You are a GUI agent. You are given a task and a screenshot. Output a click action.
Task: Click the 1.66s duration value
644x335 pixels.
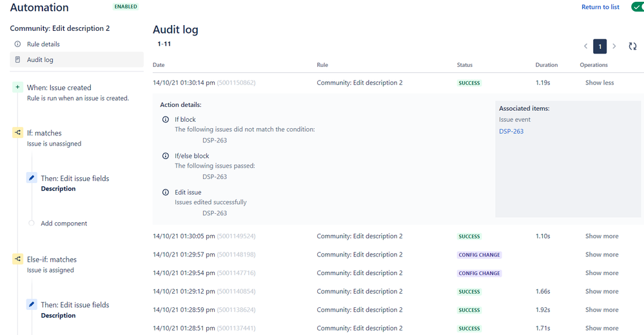click(543, 291)
